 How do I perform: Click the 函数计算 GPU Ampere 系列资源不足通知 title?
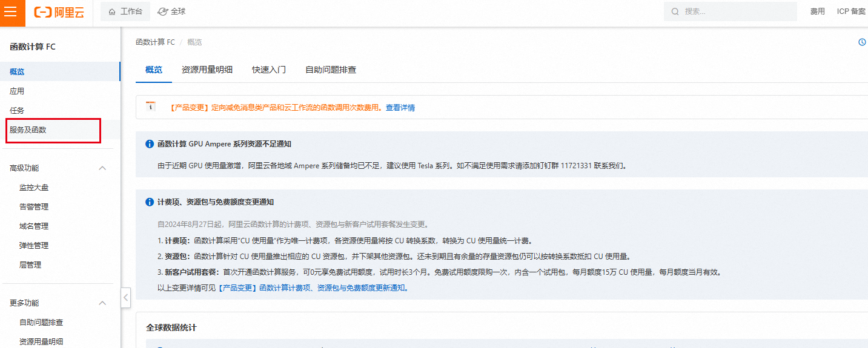(224, 144)
